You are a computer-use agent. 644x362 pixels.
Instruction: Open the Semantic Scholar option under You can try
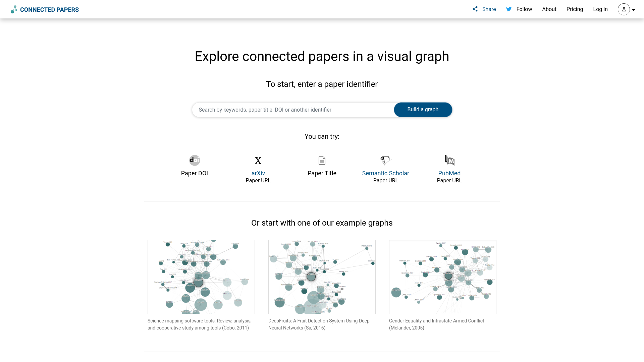coord(385,173)
